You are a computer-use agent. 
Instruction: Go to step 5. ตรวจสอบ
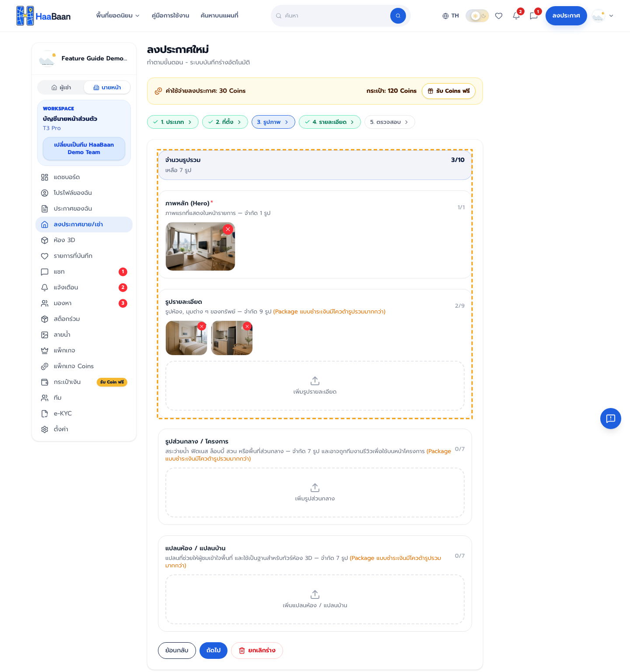(x=390, y=122)
